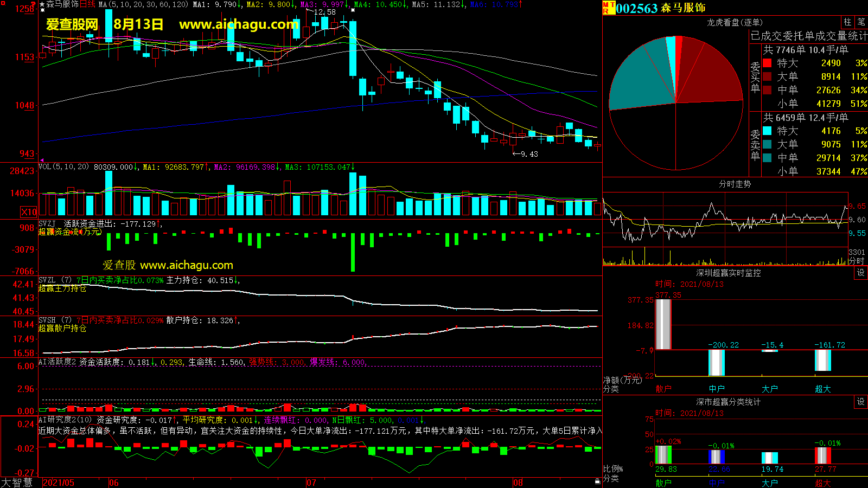Open 设 settings for 深圳超赢实时监控 panel
The width and height of the screenshot is (868, 488).
861,273
